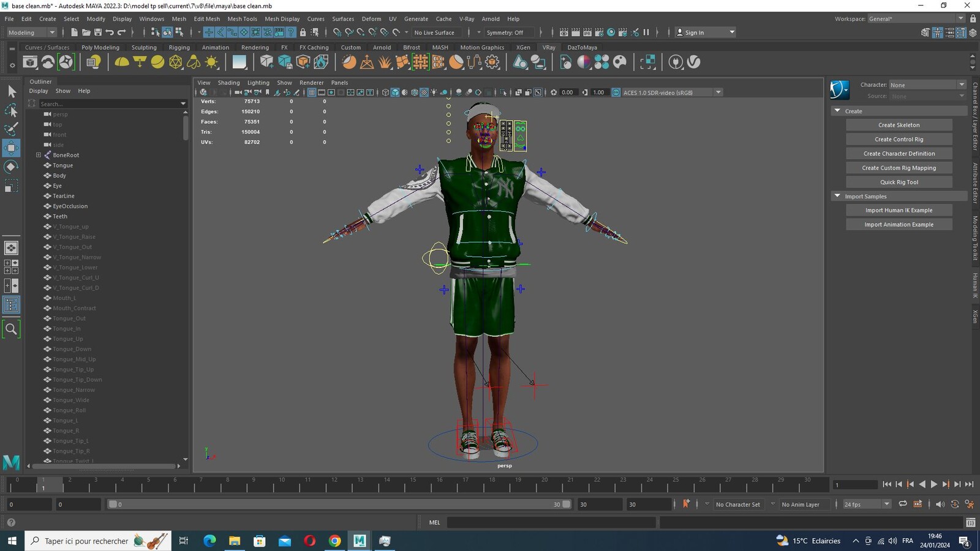The width and height of the screenshot is (980, 551).
Task: Click the Create new scene icon
Action: click(x=74, y=32)
